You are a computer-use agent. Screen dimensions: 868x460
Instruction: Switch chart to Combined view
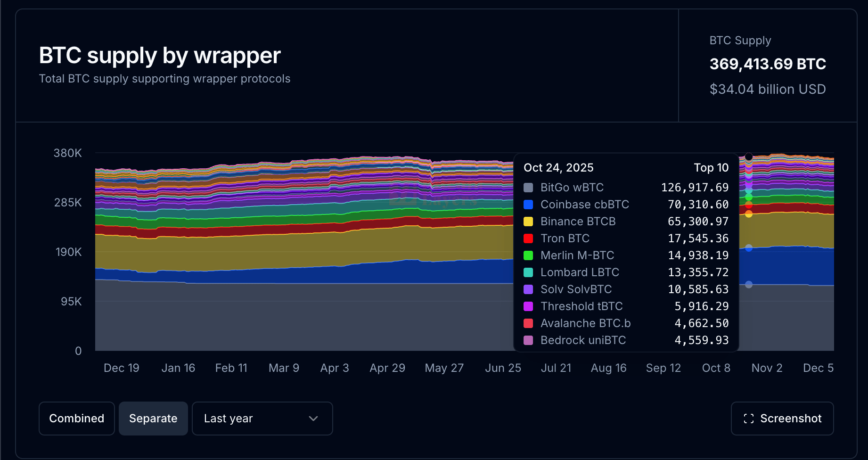pyautogui.click(x=77, y=419)
